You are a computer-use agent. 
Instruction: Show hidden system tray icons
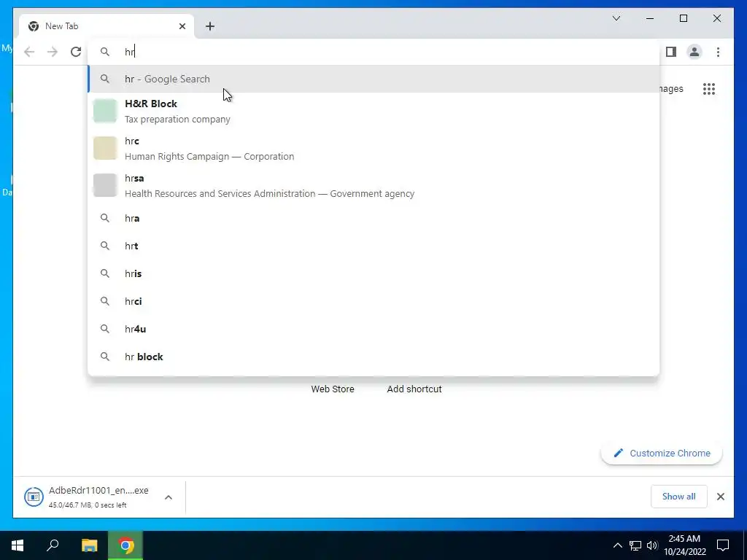click(x=617, y=545)
